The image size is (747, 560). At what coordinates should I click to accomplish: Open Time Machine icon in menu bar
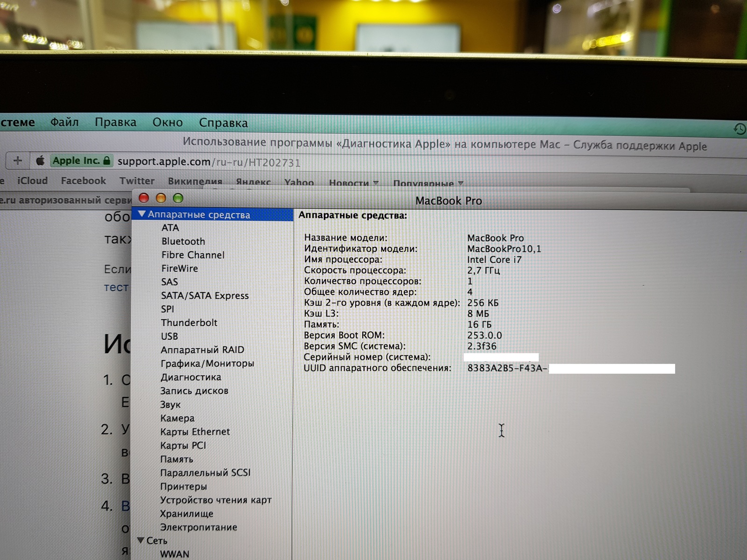pyautogui.click(x=739, y=129)
